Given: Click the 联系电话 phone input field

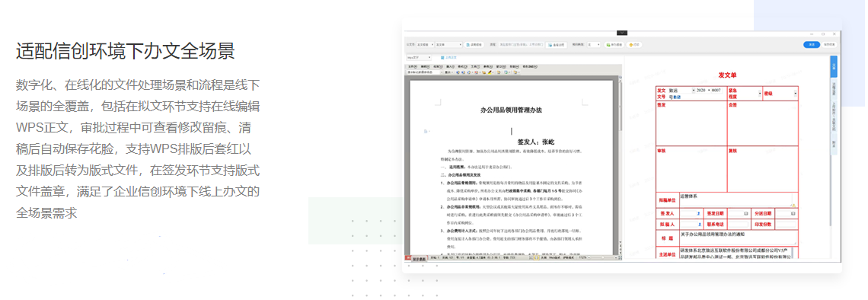Looking at the screenshot, I should [738, 224].
